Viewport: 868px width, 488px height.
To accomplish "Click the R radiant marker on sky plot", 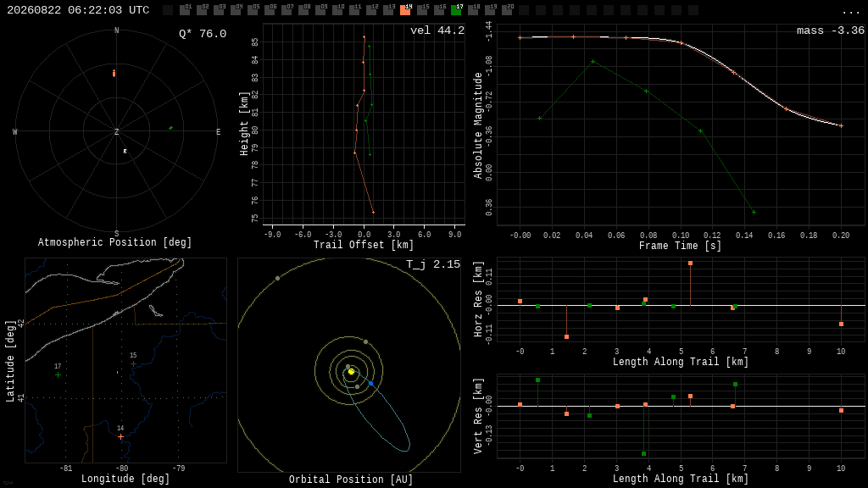I will 125,151.
